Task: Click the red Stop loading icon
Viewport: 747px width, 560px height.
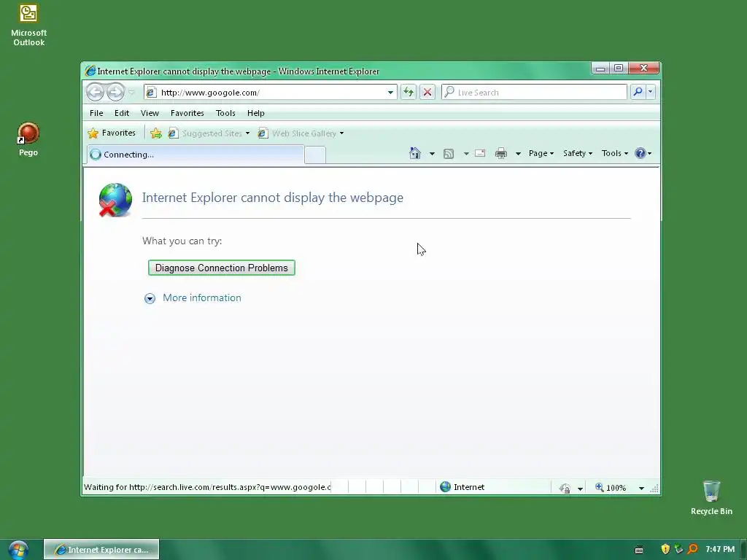Action: 427,92
